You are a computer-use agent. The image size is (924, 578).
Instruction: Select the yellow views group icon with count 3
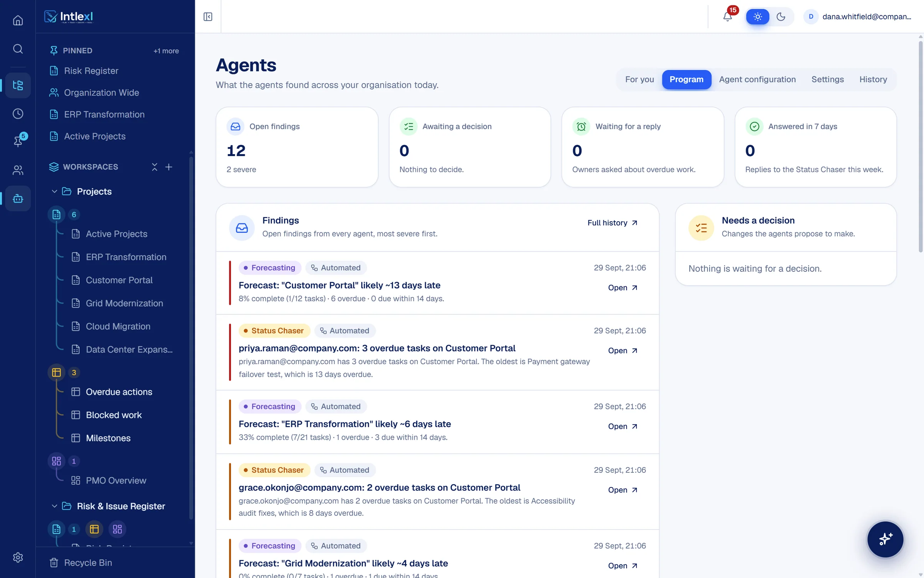[x=57, y=373]
